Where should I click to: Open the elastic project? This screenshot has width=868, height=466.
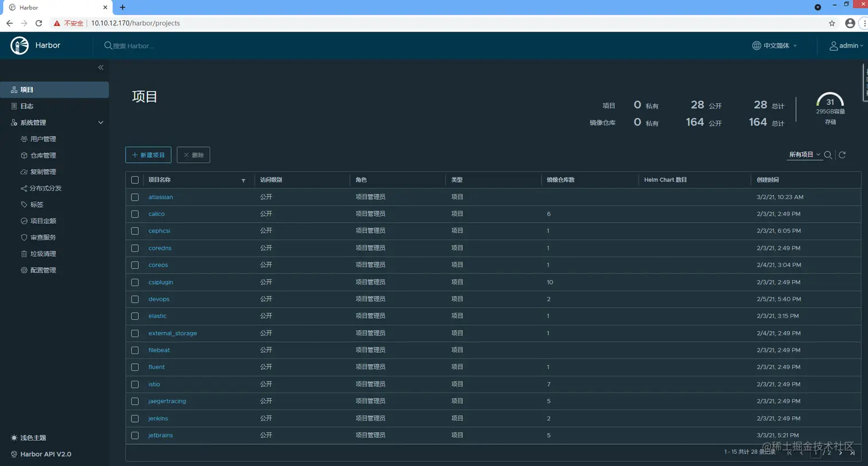tap(157, 316)
